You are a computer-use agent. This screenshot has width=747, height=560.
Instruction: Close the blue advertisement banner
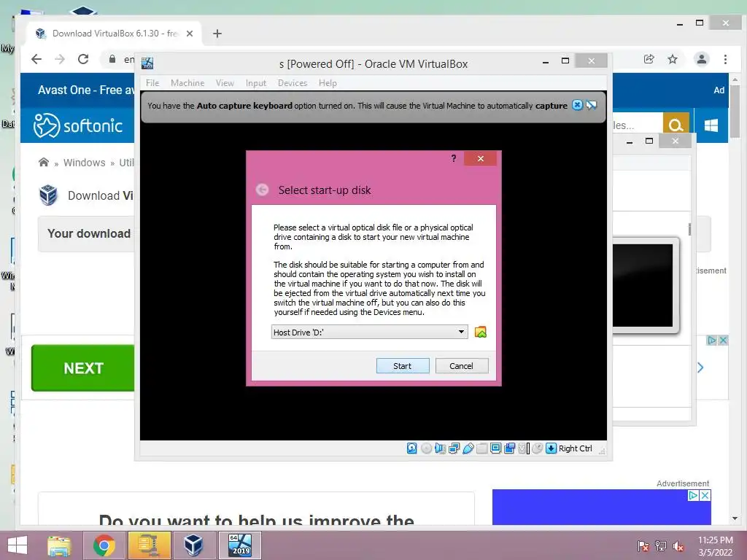pos(705,495)
